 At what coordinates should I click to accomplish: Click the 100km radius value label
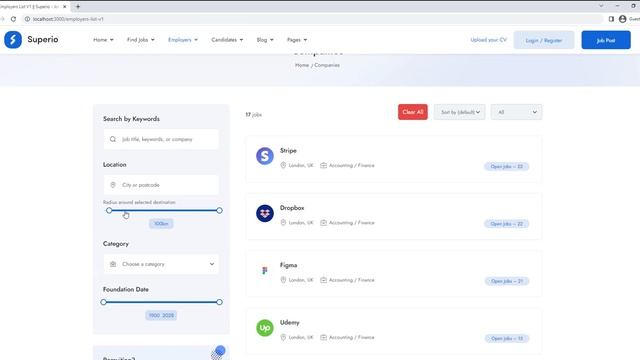click(x=161, y=224)
